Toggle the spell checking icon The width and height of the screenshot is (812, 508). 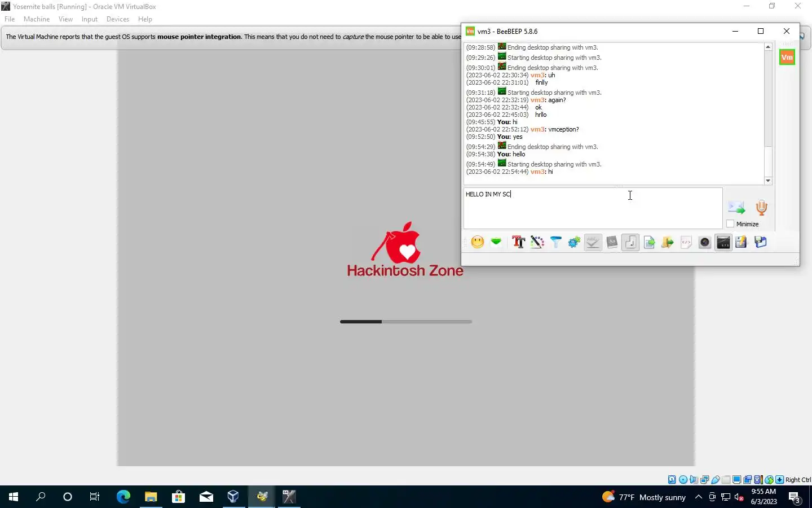(593, 242)
